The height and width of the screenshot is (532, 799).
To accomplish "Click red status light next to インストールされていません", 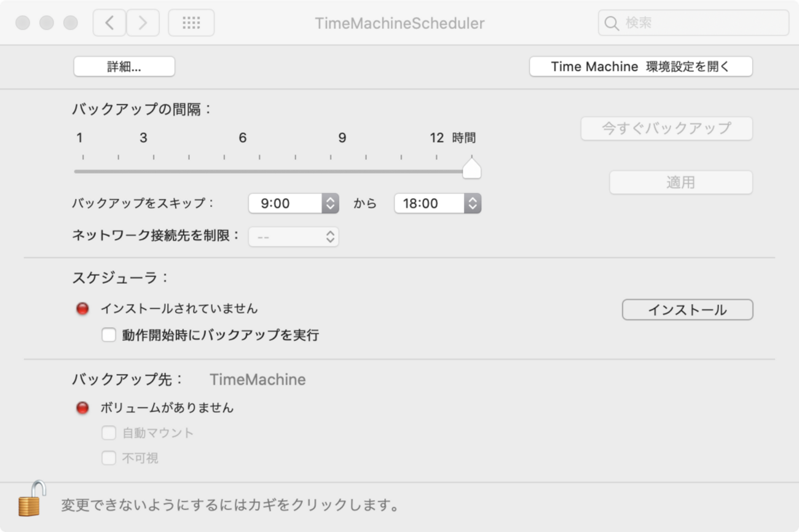I will coord(82,308).
